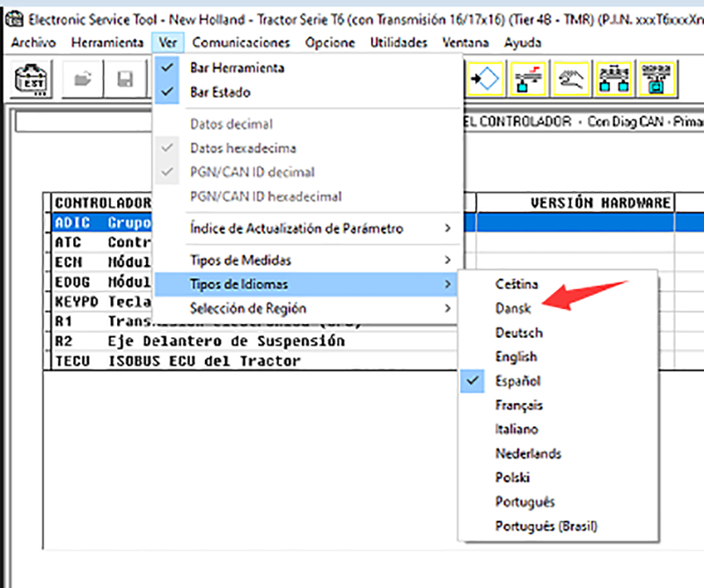The image size is (704, 588).
Task: Click the blue diamond with arrow toolbar icon
Action: 485,79
